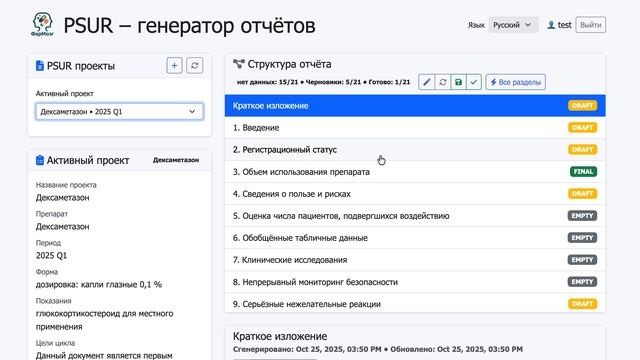Click the structure icon beside Структура отчёта
640x360 pixels.
point(239,64)
